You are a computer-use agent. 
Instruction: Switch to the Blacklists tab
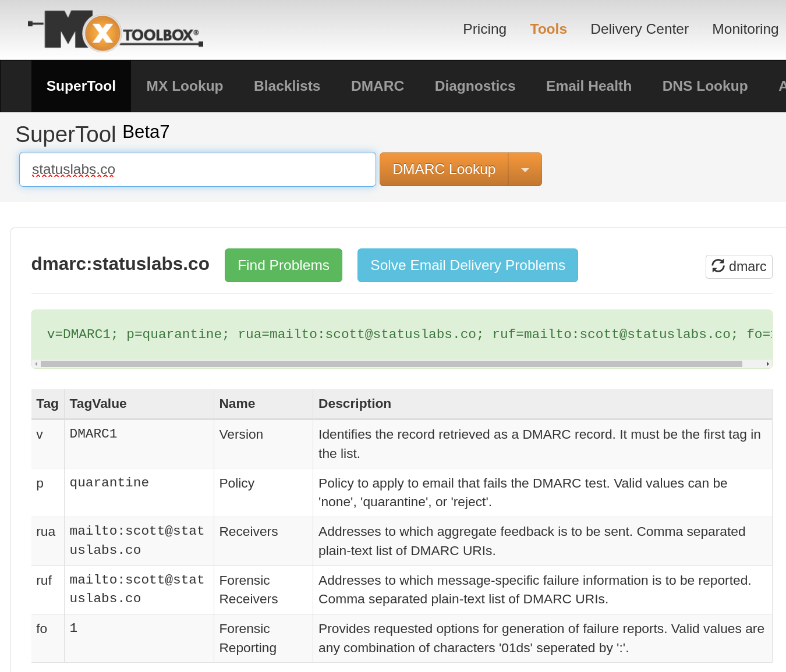(x=287, y=86)
